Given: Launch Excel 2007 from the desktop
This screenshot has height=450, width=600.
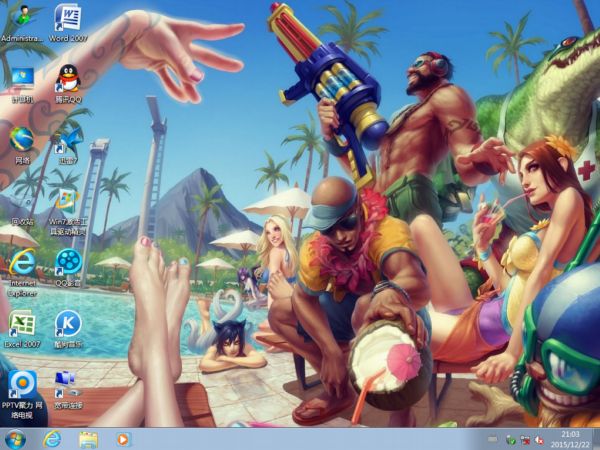Looking at the screenshot, I should pyautogui.click(x=22, y=323).
